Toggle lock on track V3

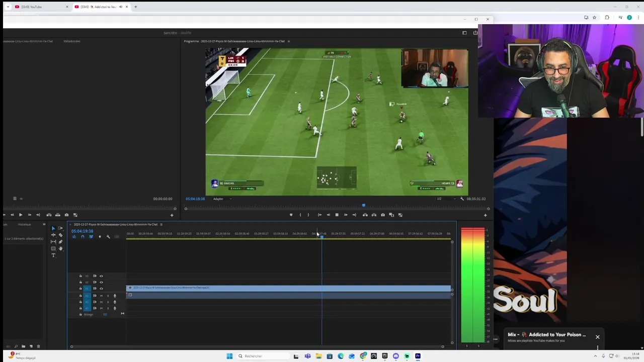(80, 276)
